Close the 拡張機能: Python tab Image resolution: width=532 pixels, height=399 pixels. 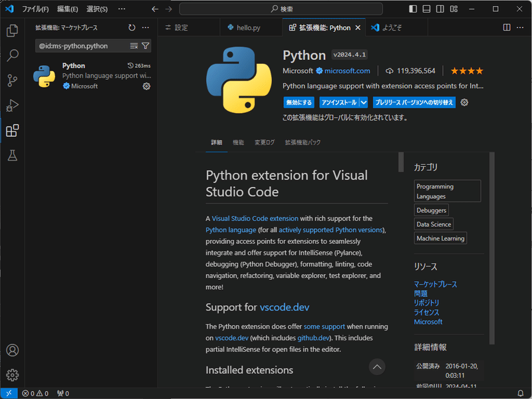[358, 28]
